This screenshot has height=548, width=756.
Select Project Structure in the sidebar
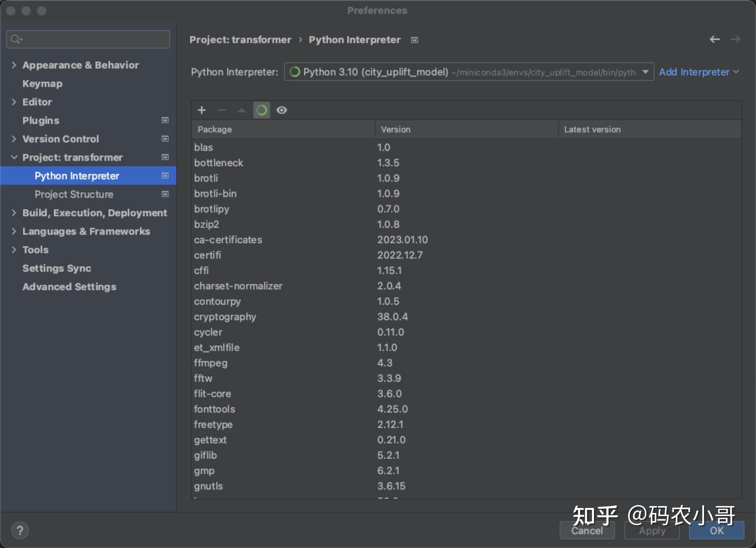coord(74,194)
